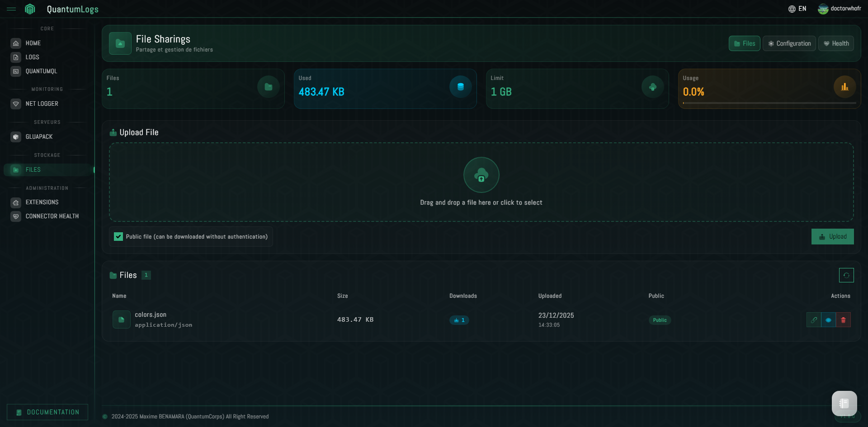Image resolution: width=868 pixels, height=427 pixels.
Task: Open the EN language selector
Action: pos(797,9)
